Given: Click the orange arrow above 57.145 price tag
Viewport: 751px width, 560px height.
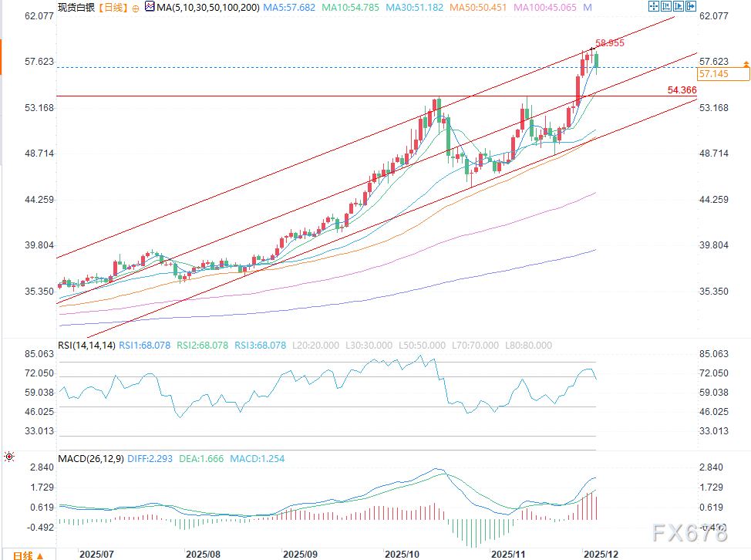Looking at the screenshot, I should tap(746, 63).
